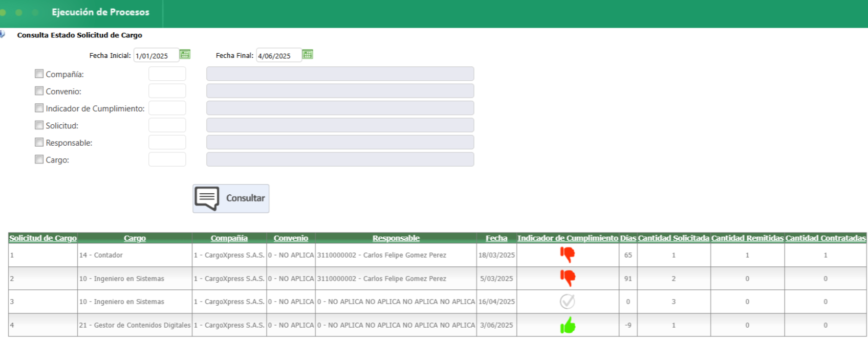Tick the Responsable filter checkbox
868x364 pixels.
point(39,142)
